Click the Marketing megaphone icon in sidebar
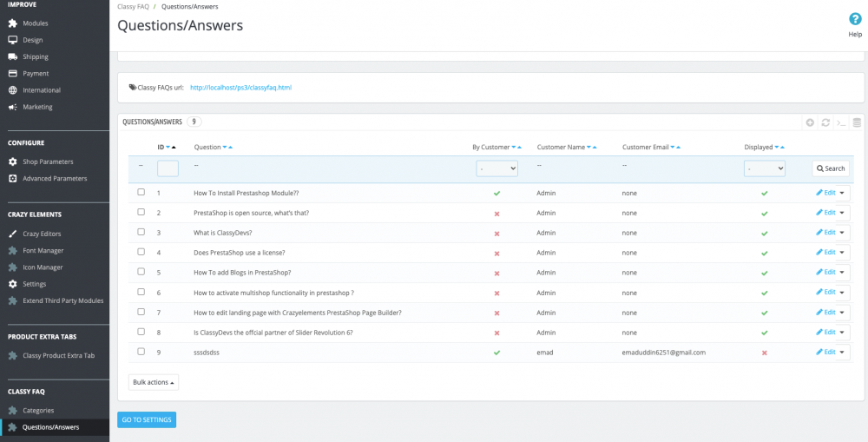Image resolution: width=868 pixels, height=442 pixels. click(x=13, y=107)
